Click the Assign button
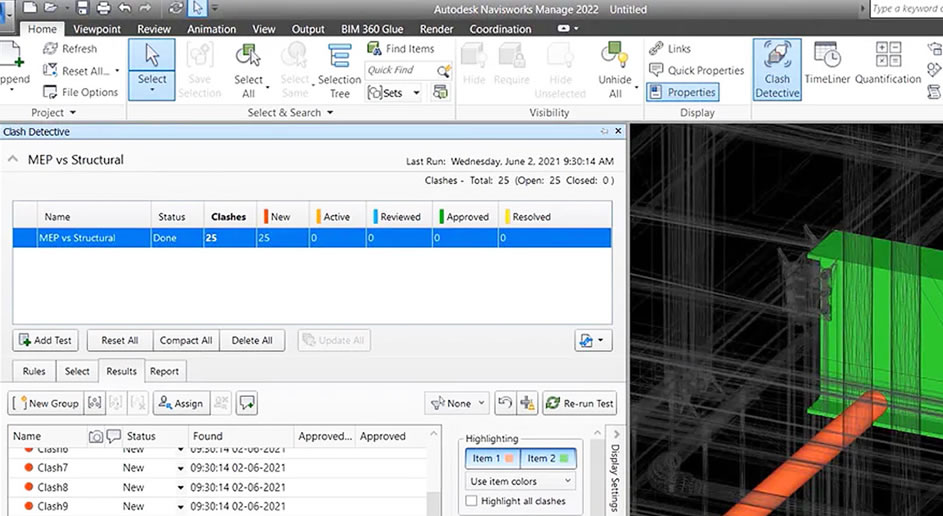 181,403
